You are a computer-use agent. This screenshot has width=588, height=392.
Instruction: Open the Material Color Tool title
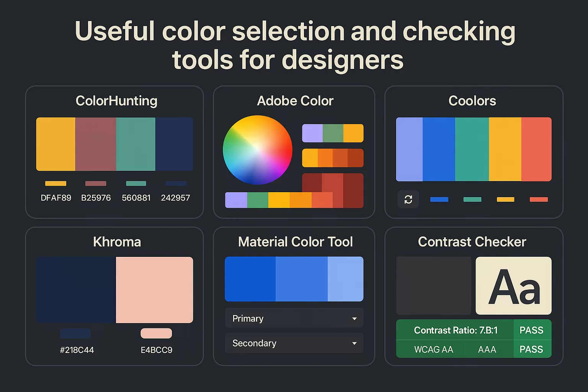tap(295, 242)
